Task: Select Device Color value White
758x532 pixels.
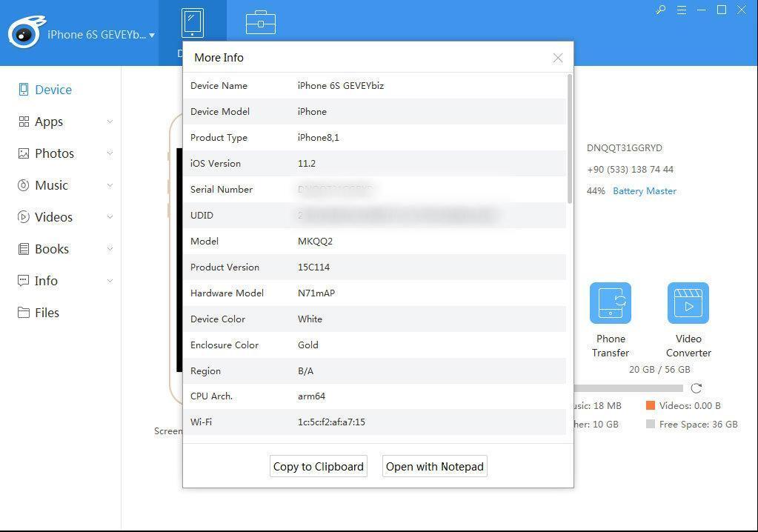Action: pos(310,319)
